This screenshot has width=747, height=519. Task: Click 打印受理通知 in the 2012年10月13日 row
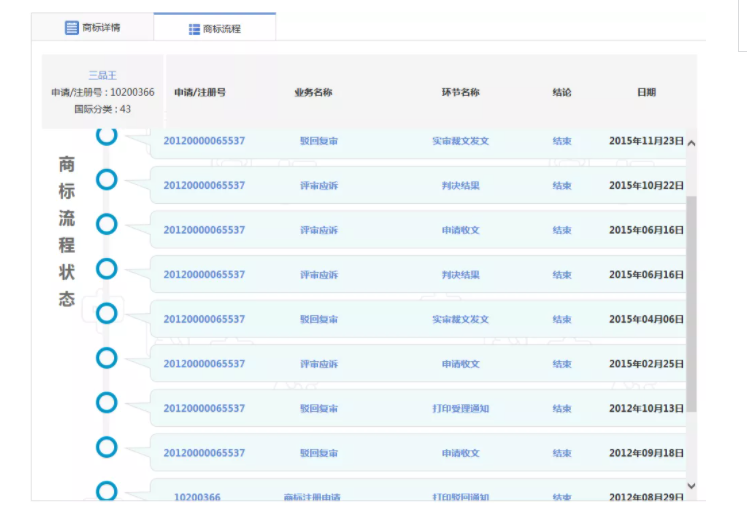460,409
